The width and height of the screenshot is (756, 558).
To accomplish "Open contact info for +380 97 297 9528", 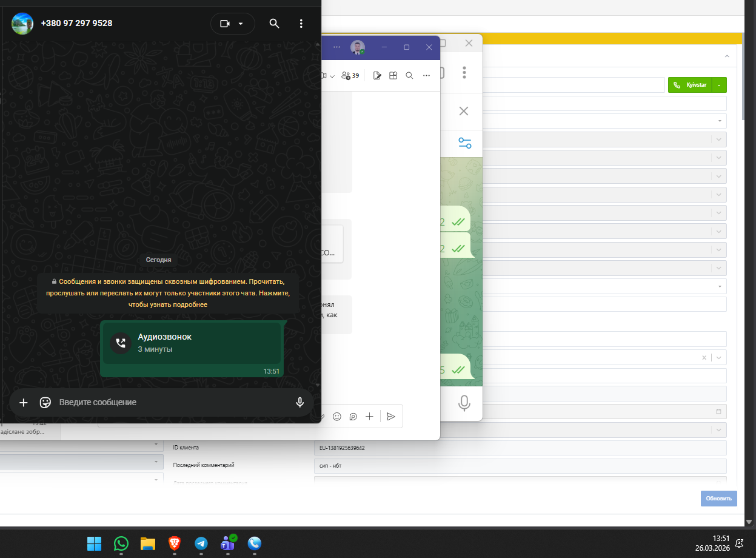I will pos(77,23).
